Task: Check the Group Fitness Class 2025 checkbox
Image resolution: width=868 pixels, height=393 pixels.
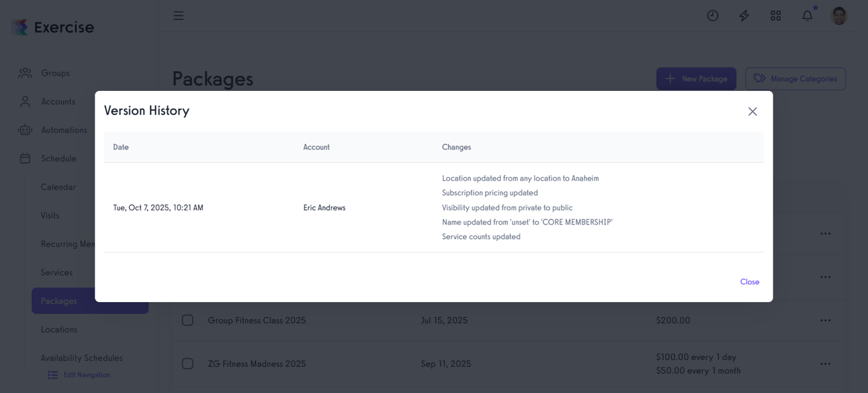Action: click(x=187, y=320)
